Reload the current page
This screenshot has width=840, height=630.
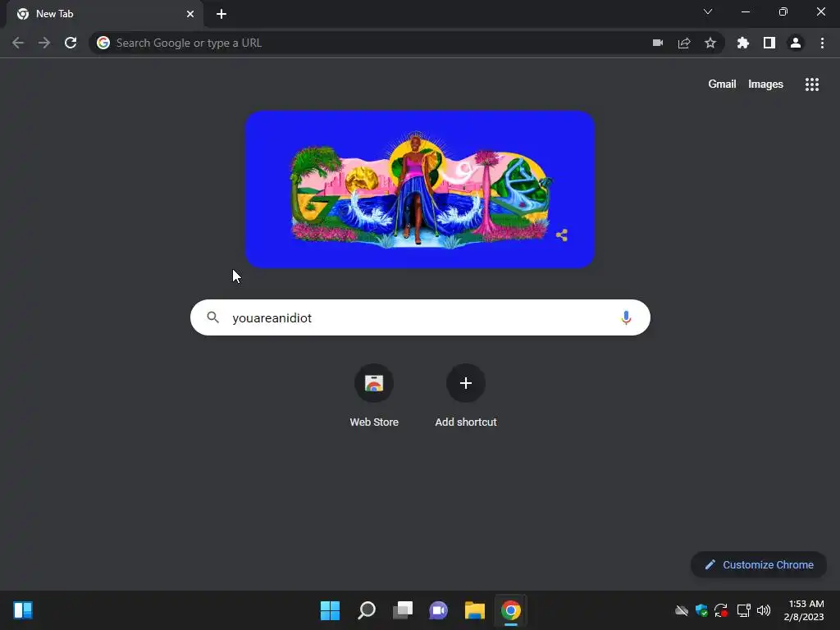[x=71, y=43]
